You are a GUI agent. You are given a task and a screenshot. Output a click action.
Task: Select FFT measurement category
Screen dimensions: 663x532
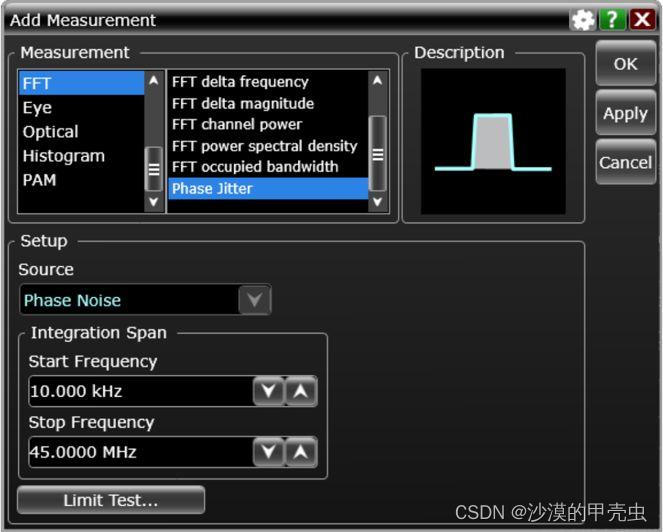(x=81, y=83)
